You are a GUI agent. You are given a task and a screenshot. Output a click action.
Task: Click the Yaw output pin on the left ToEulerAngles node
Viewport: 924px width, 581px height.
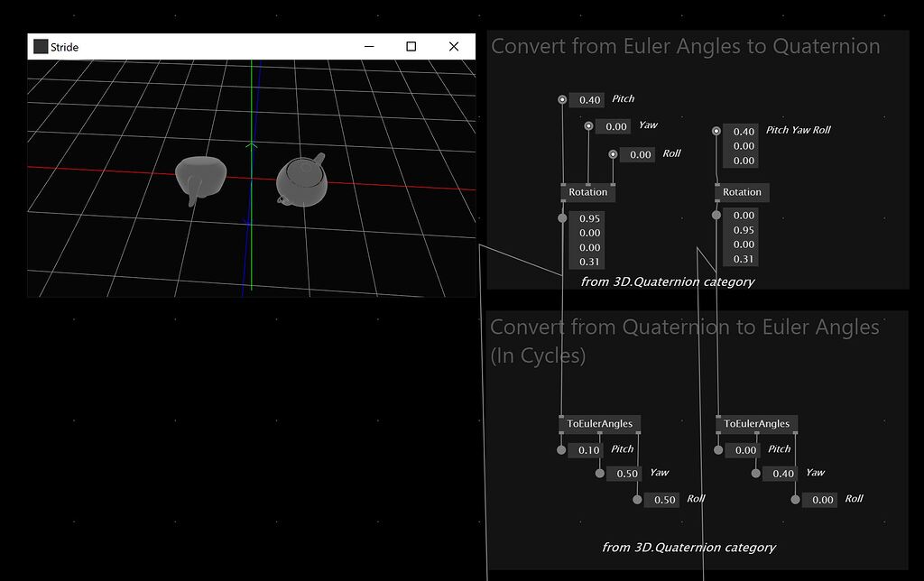click(600, 471)
